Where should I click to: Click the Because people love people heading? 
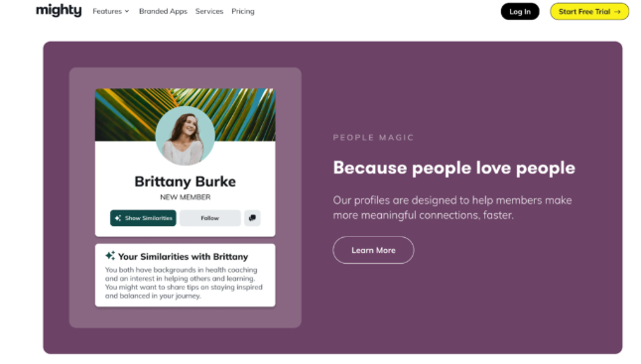coord(453,168)
